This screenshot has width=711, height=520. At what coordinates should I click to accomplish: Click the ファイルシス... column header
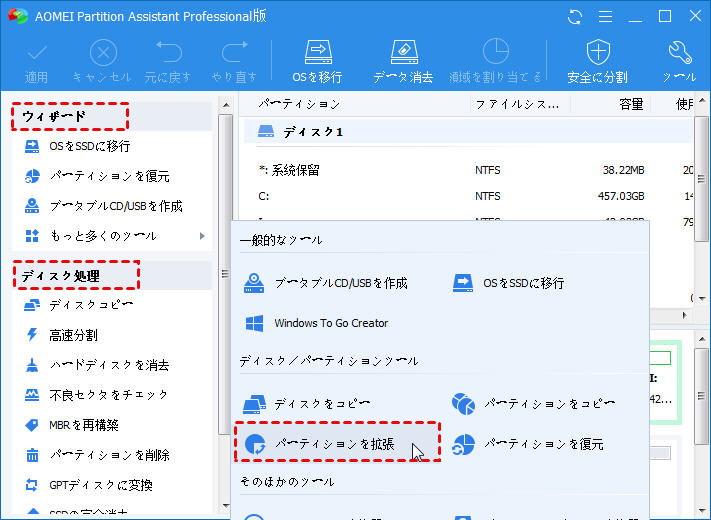pos(517,104)
